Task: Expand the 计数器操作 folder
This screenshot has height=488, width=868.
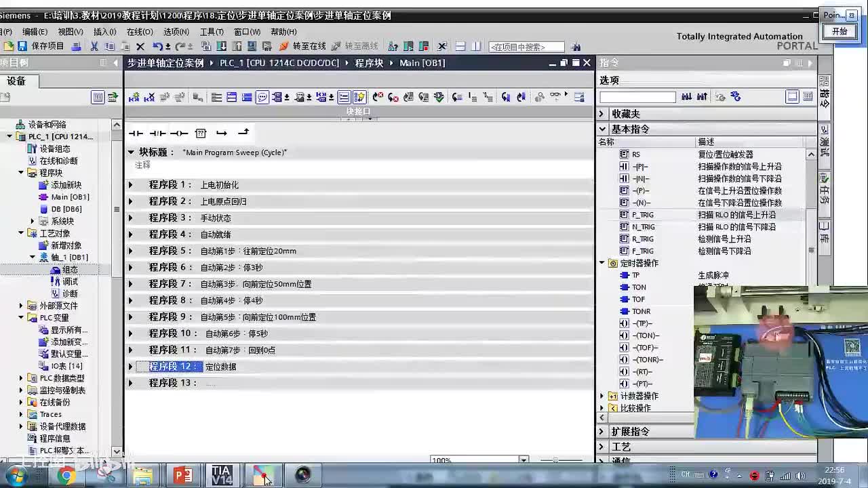Action: coord(601,396)
